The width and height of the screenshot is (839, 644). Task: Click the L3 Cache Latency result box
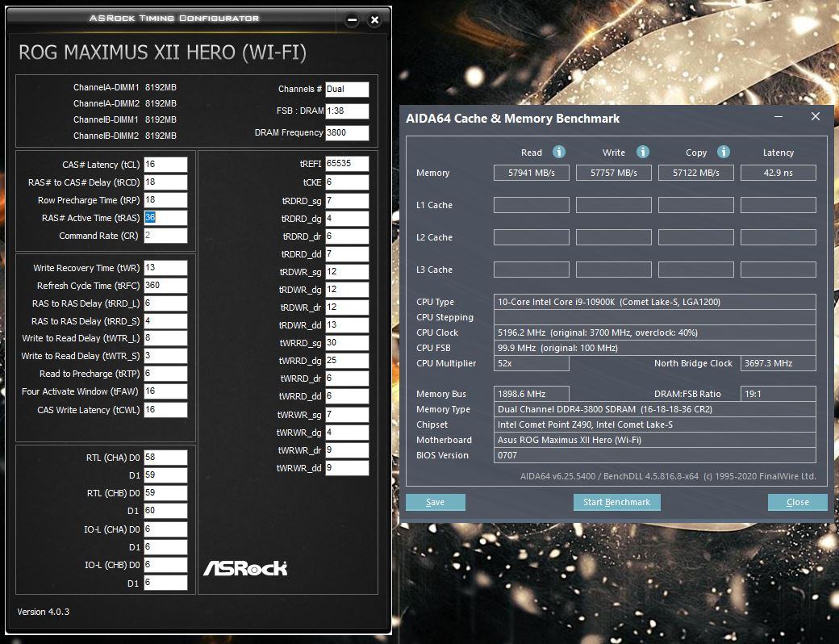tap(778, 270)
